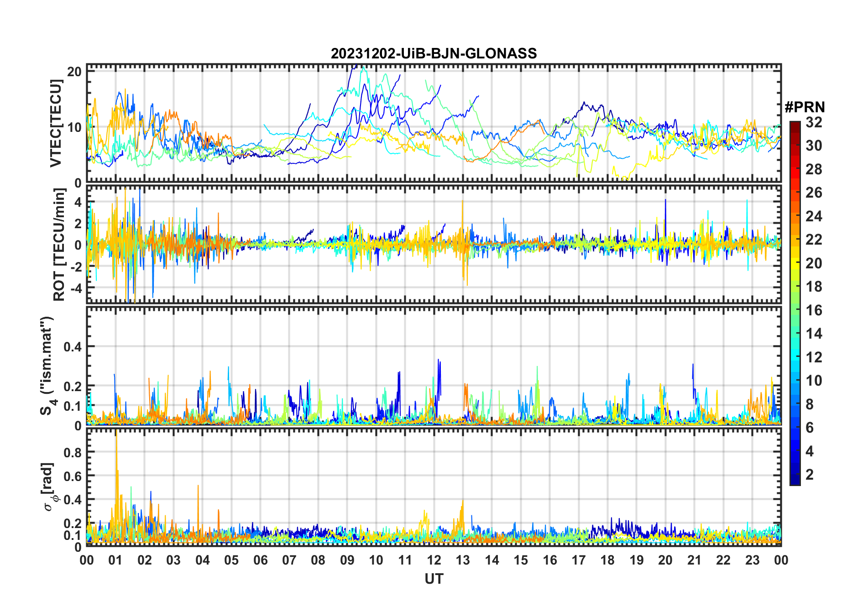Click the -4 tick label on the ROT axis
The width and height of the screenshot is (868, 607).
(x=75, y=288)
